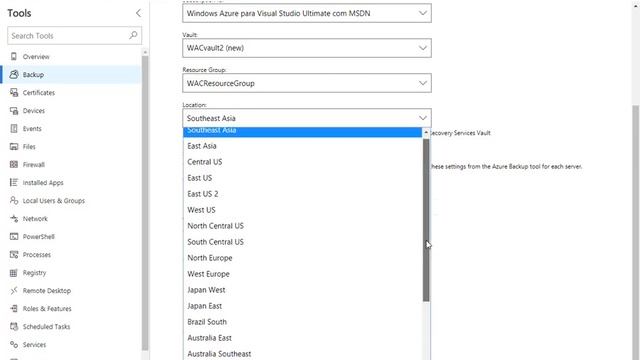Image resolution: width=640 pixels, height=360 pixels.
Task: Select the Overview icon in sidebar
Action: [x=14, y=56]
